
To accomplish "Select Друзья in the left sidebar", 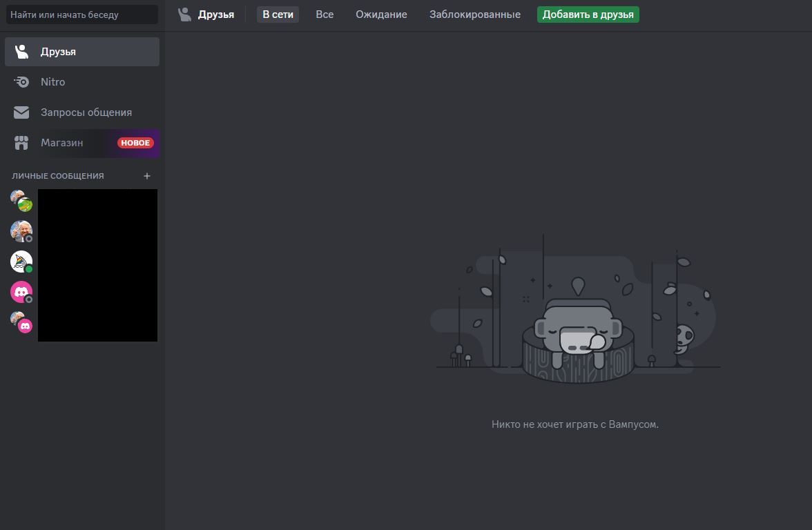I will pos(59,51).
